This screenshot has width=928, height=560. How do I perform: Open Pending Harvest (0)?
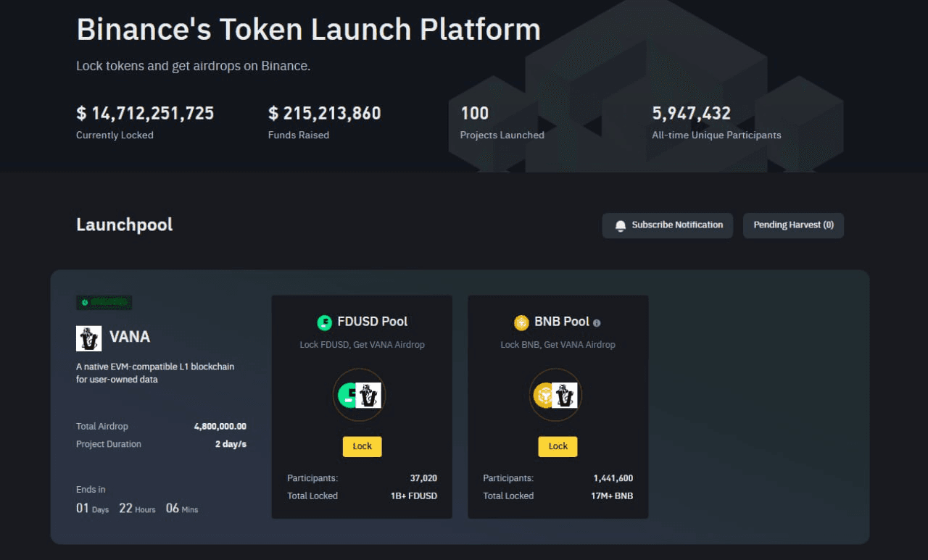(793, 225)
